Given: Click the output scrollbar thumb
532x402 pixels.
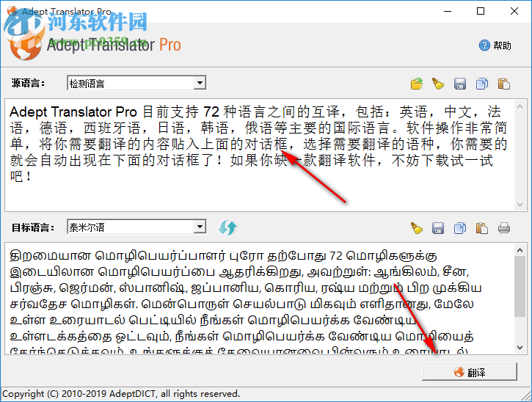Looking at the screenshot, I should pos(520,287).
